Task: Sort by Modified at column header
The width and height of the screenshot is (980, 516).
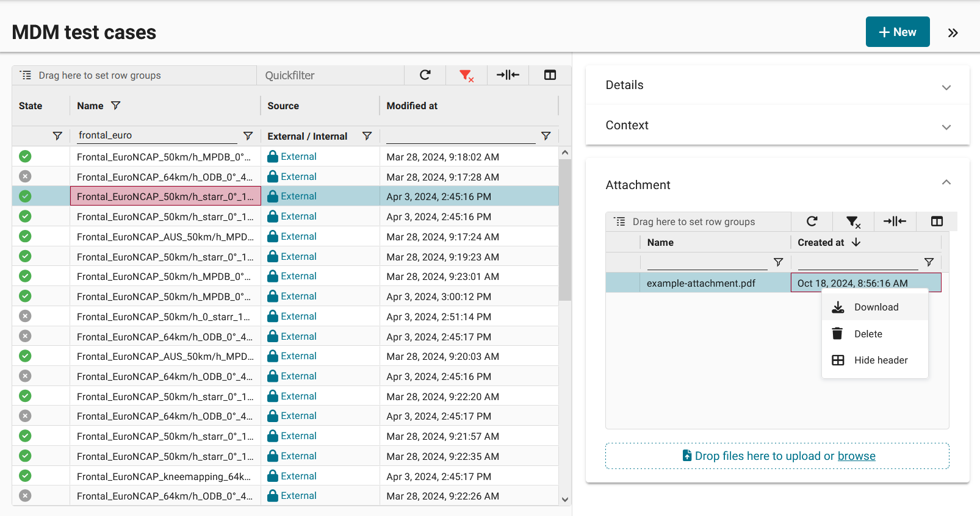Action: pos(412,106)
